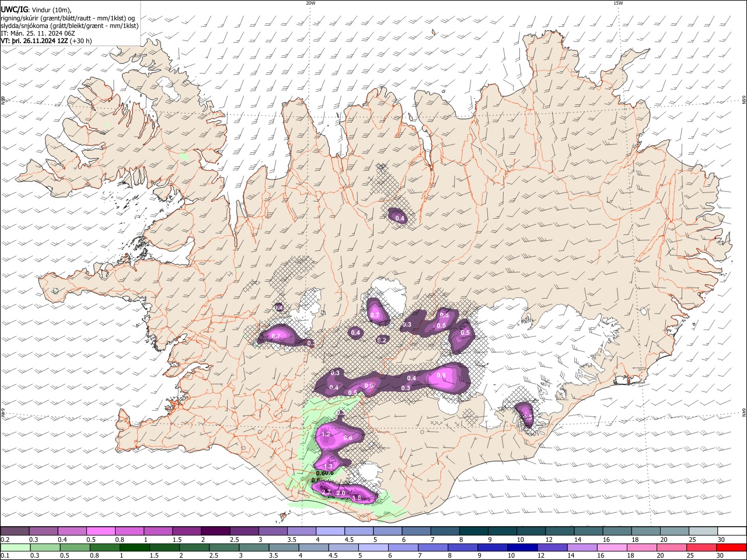
Task: Click the upper legend swatch labeled 0.2
Action: (x=15, y=531)
